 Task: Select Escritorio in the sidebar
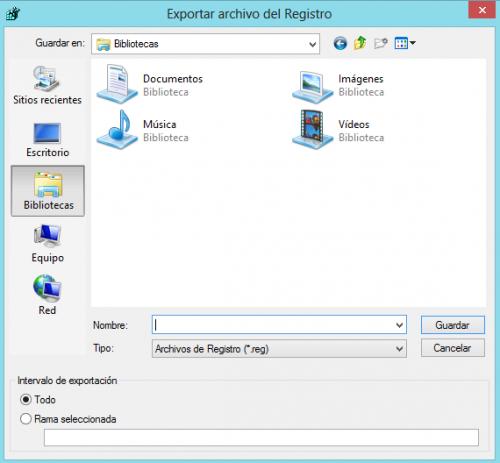coord(47,139)
